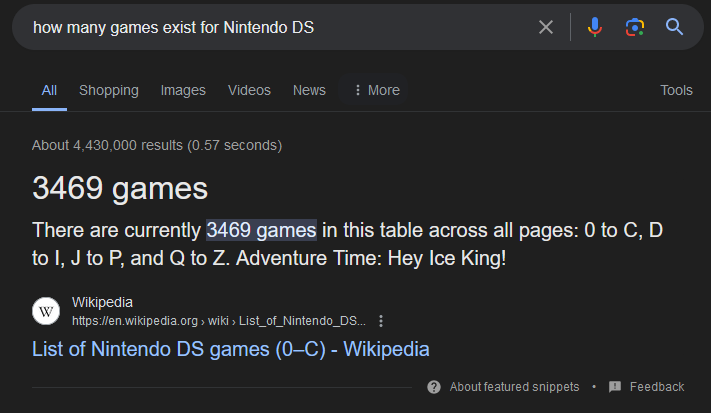Image resolution: width=711 pixels, height=413 pixels.
Task: Switch to the Videos tab
Action: pyautogui.click(x=249, y=90)
